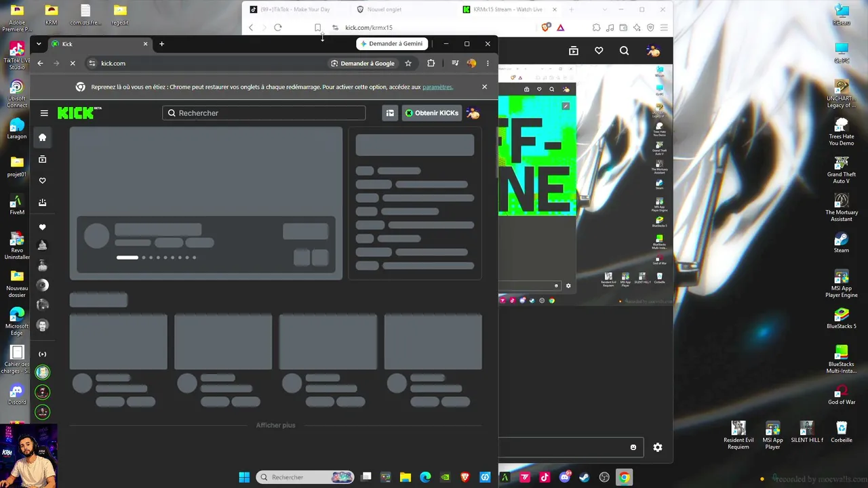Click Demander à Google in the address bar
This screenshot has width=868, height=488.
click(362, 63)
